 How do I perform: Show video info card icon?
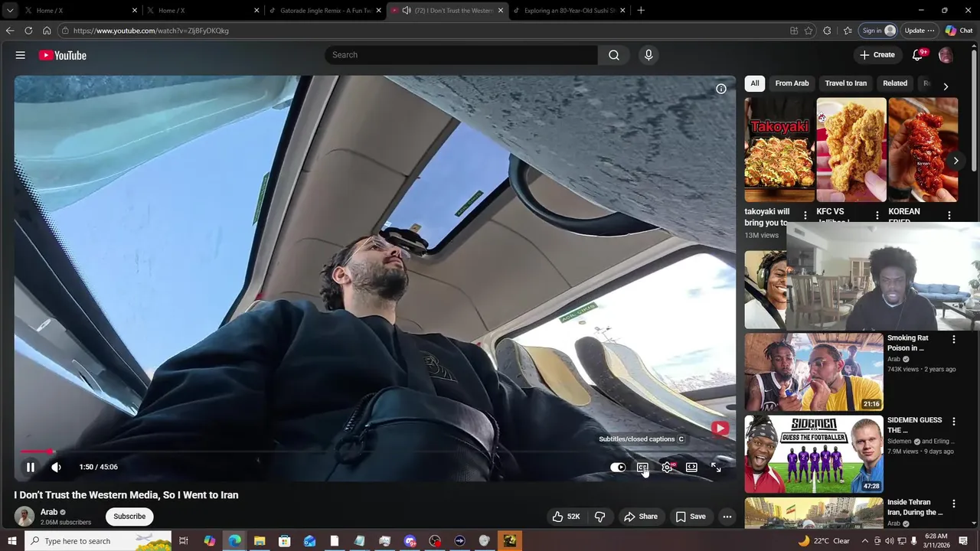[x=720, y=89]
